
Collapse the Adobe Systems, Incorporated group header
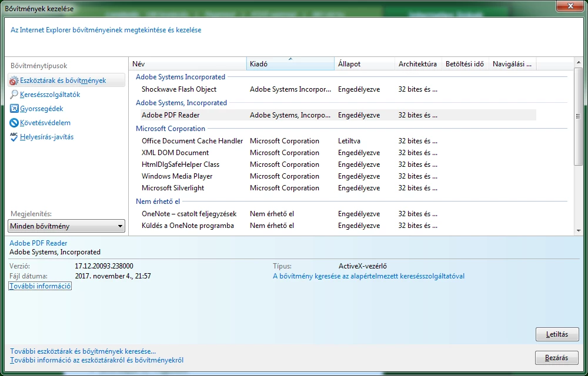click(181, 103)
